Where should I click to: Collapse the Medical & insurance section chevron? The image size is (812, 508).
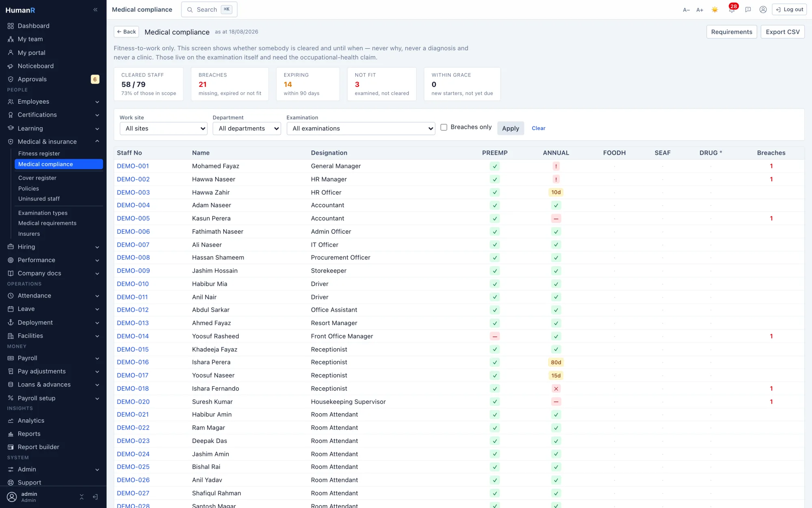point(97,141)
